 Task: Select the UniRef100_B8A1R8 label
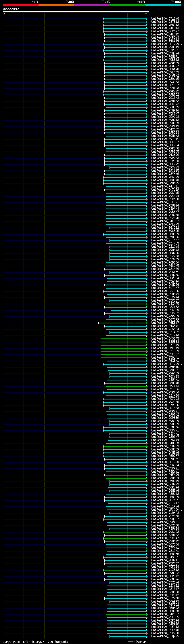(x=165, y=69)
